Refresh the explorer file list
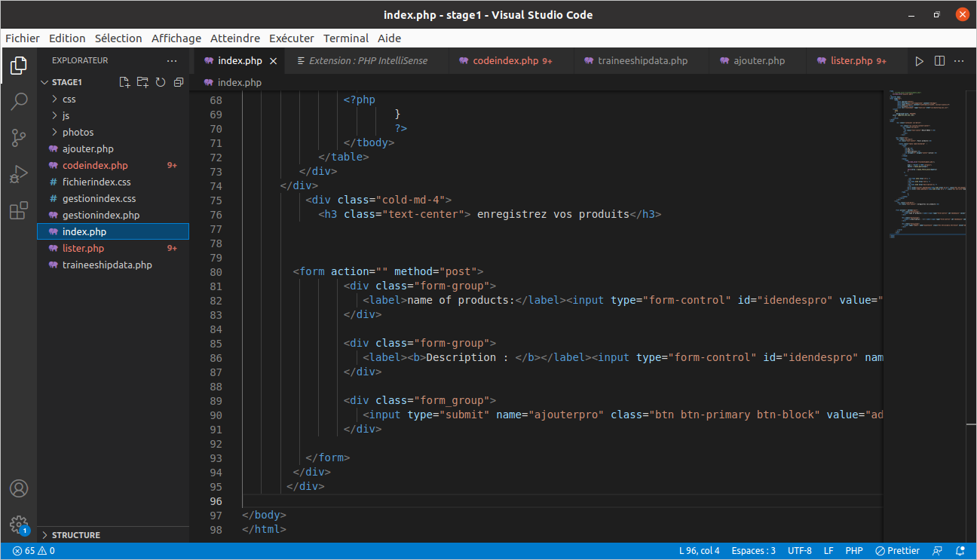 (x=161, y=82)
